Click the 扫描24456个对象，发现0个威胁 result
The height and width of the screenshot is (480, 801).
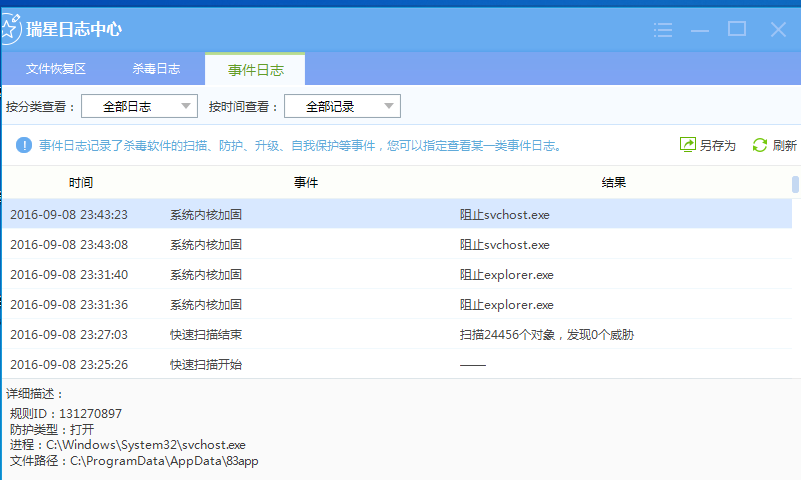pos(547,334)
